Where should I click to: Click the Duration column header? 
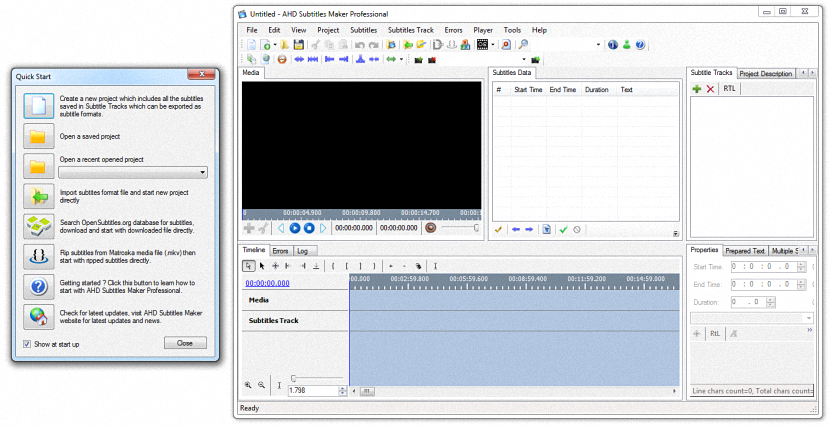(x=597, y=89)
